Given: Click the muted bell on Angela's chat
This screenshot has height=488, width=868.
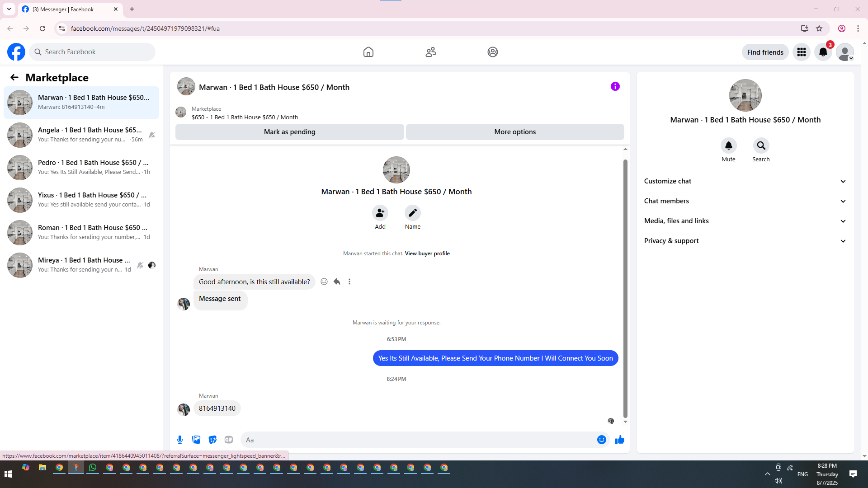Looking at the screenshot, I should (152, 135).
